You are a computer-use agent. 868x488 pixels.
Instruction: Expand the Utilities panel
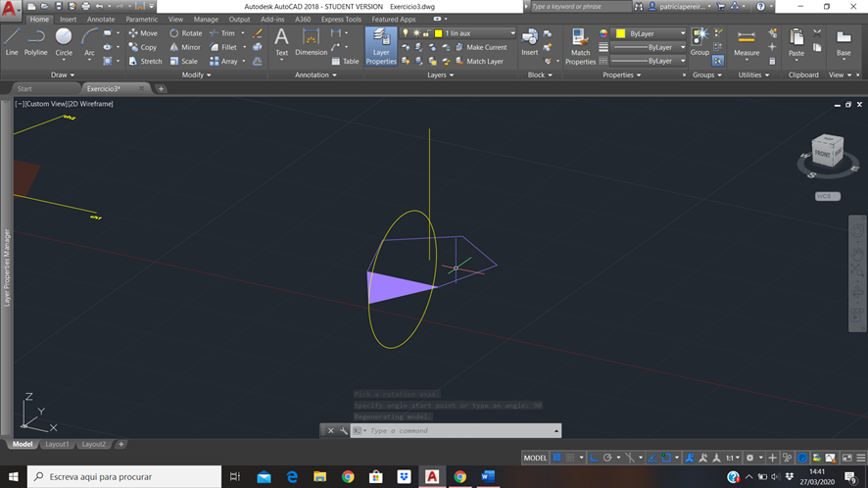(753, 74)
